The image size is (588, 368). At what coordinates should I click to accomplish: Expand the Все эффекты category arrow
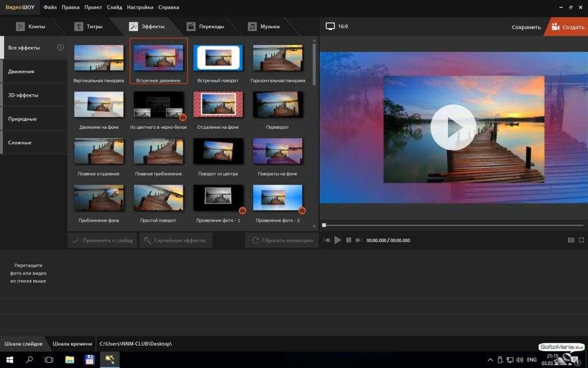tap(60, 47)
